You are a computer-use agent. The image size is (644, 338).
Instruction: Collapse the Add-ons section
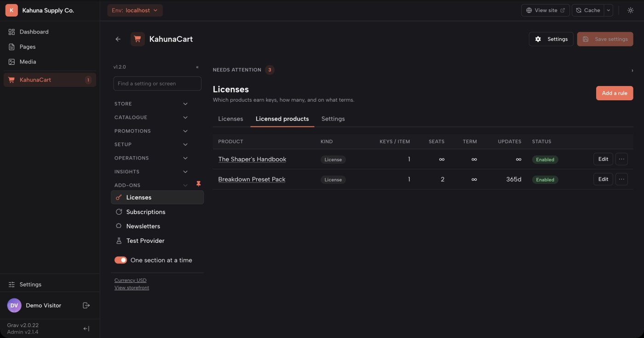pyautogui.click(x=151, y=185)
